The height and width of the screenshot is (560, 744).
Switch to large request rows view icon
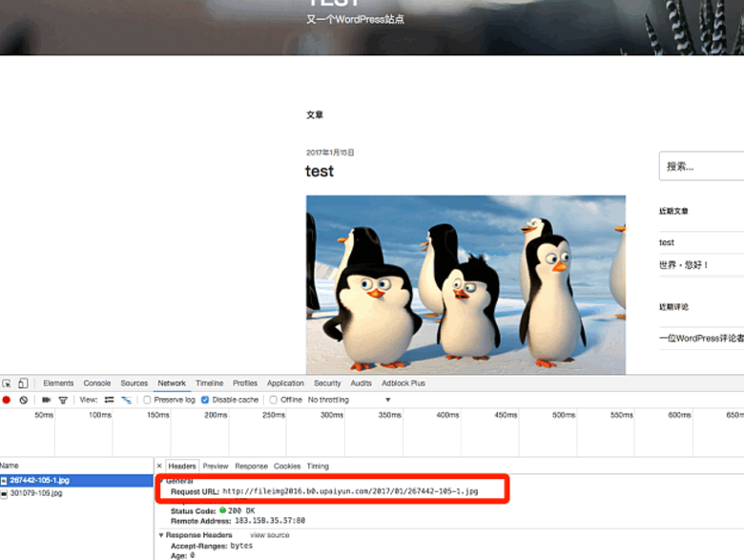(x=109, y=400)
